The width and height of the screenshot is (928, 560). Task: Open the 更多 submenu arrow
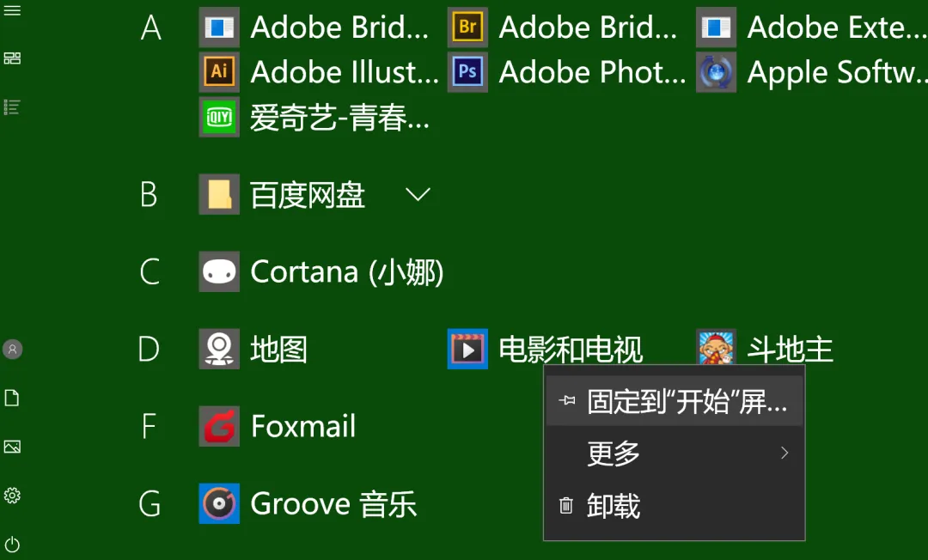[783, 453]
